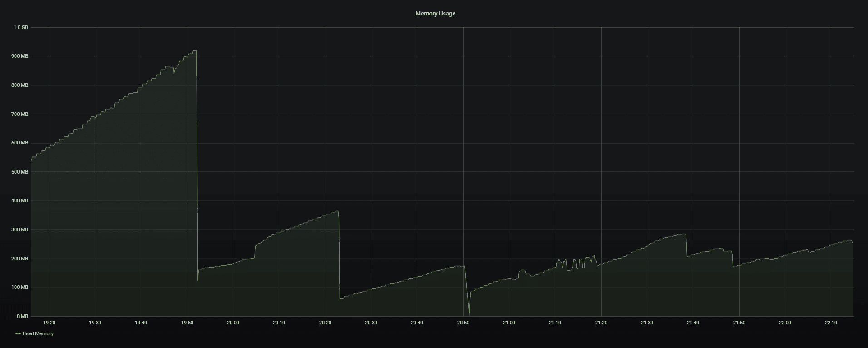Screen dimensions: 868x348
Task: Select the 19:30 time axis label
Action: coord(95,323)
